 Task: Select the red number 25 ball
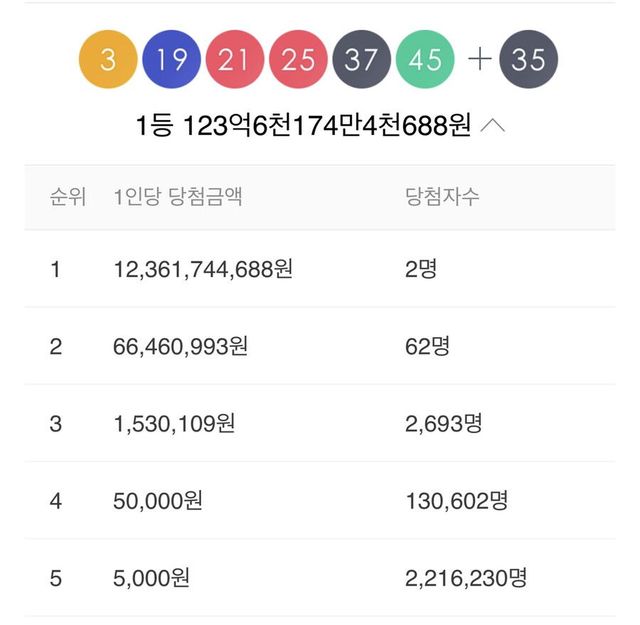tap(299, 60)
